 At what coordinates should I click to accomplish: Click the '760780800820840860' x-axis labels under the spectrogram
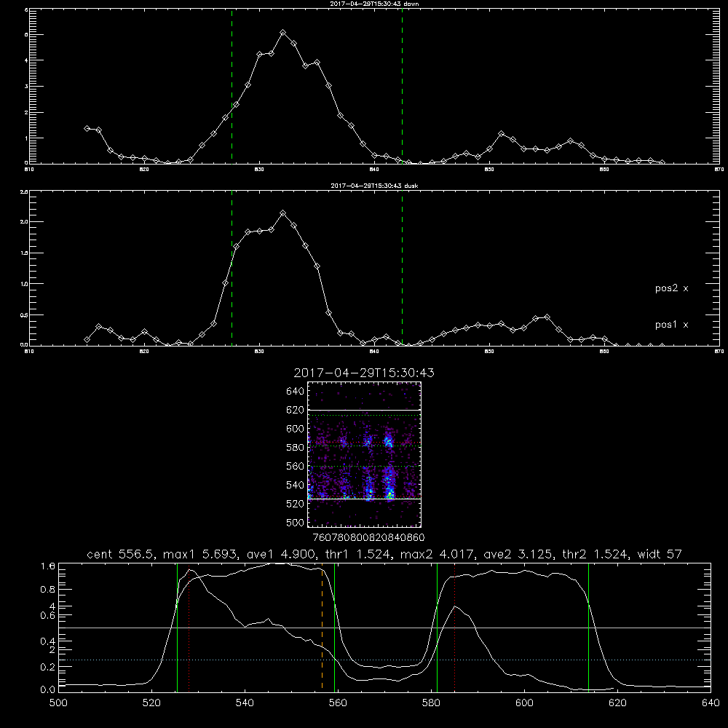pos(368,537)
